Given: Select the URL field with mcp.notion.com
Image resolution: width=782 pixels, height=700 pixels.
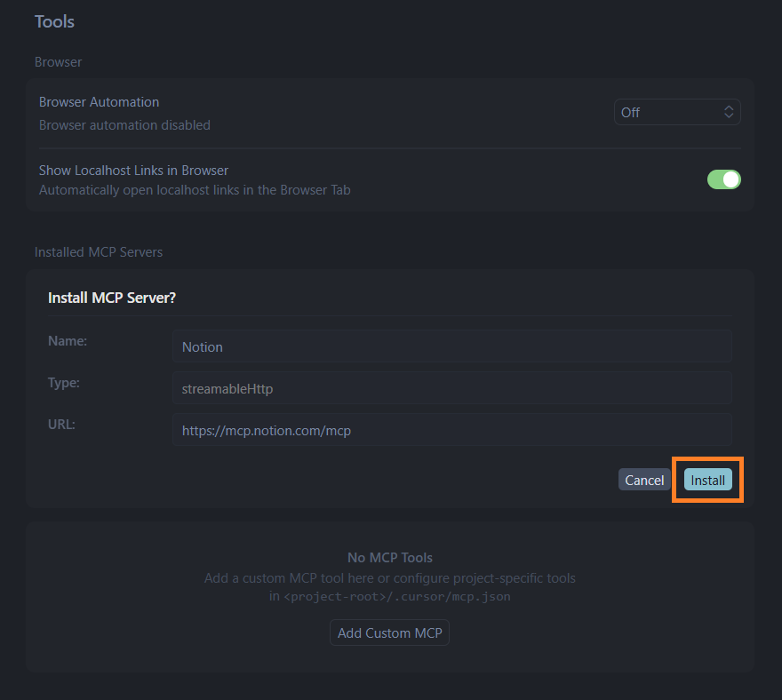Looking at the screenshot, I should (x=451, y=430).
